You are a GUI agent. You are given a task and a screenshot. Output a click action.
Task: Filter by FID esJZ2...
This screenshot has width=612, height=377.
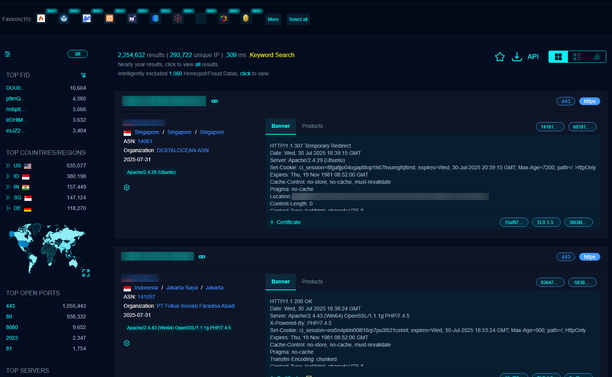coord(16,130)
